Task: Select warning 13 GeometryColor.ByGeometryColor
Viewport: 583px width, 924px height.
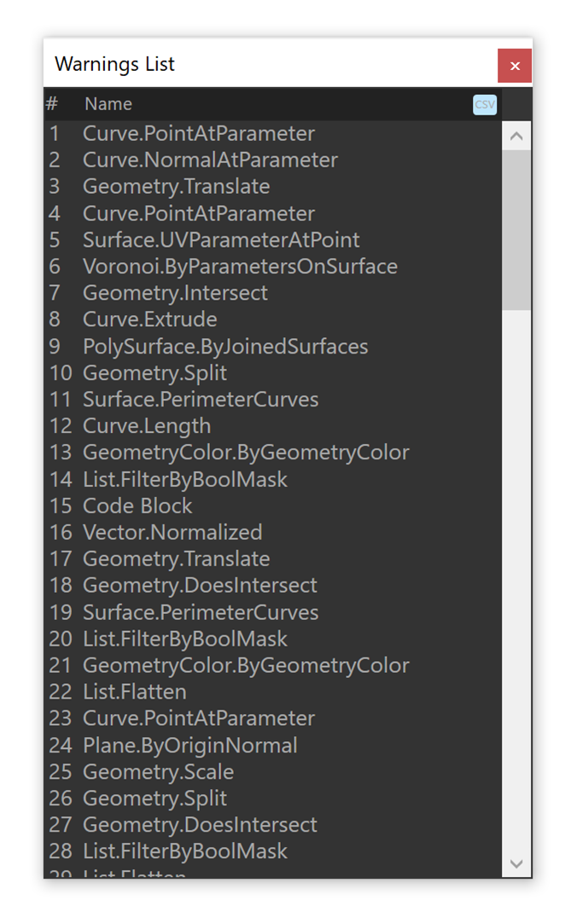Action: (x=246, y=453)
